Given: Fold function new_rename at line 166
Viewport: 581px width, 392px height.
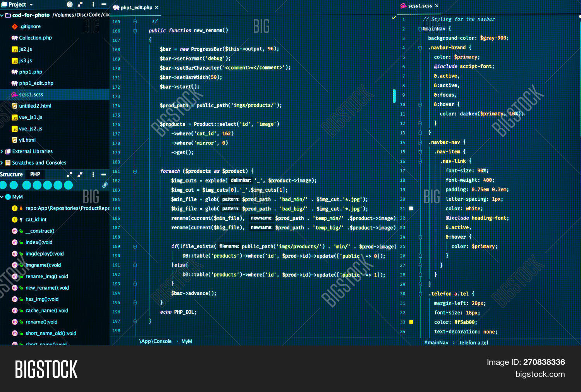Looking at the screenshot, I should point(135,31).
